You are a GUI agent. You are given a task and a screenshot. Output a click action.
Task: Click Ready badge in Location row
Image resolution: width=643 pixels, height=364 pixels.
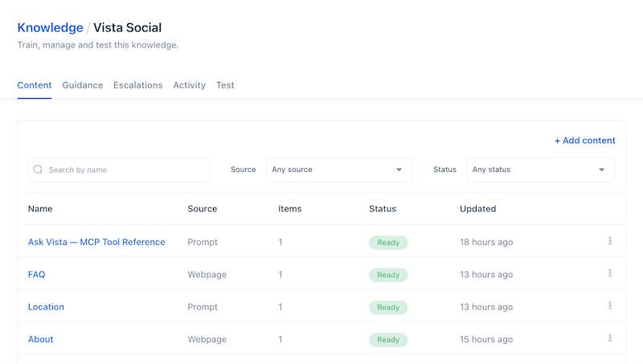coord(388,307)
